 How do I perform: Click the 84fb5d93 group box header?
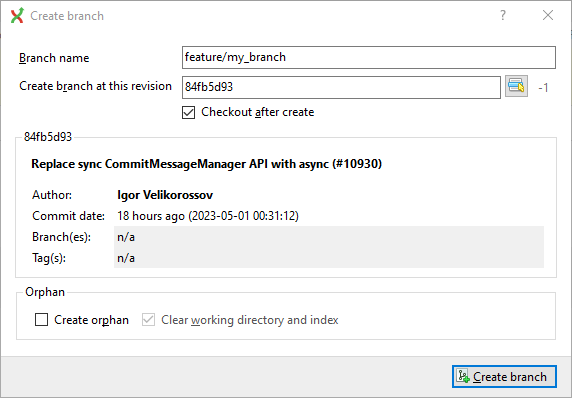tap(48, 137)
